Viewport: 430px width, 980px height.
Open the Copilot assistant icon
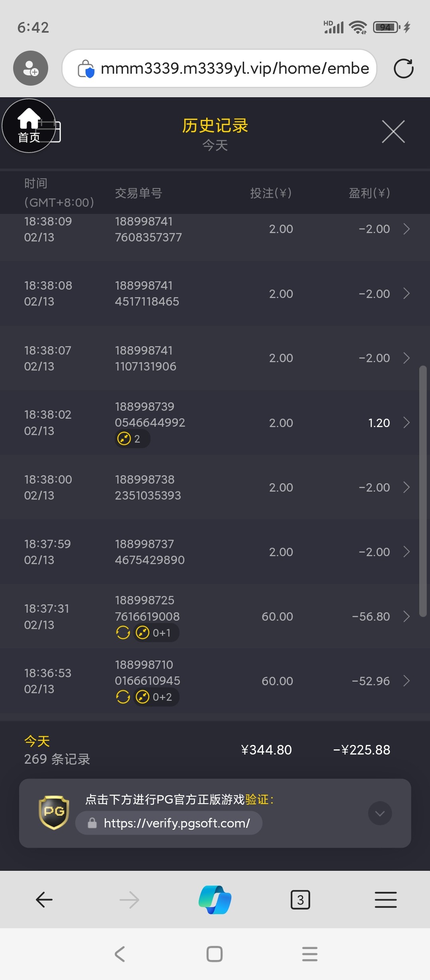(215, 900)
